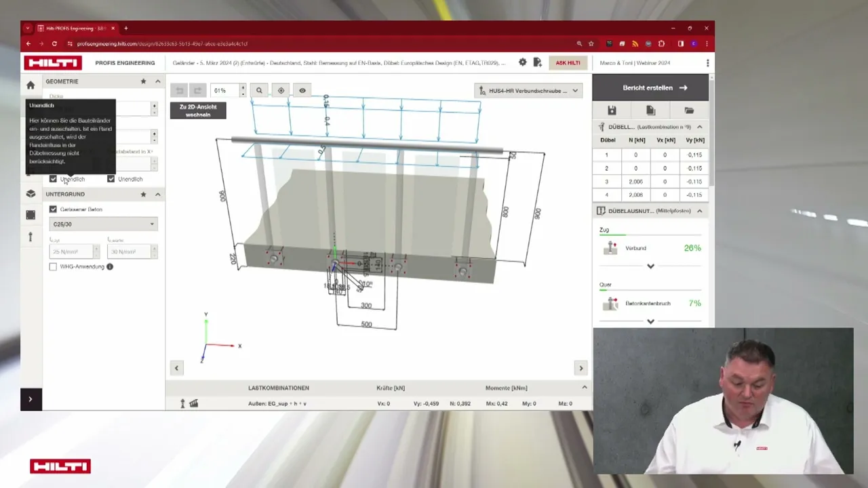Open the settings gear in header
This screenshot has width=868, height=488.
pos(522,62)
